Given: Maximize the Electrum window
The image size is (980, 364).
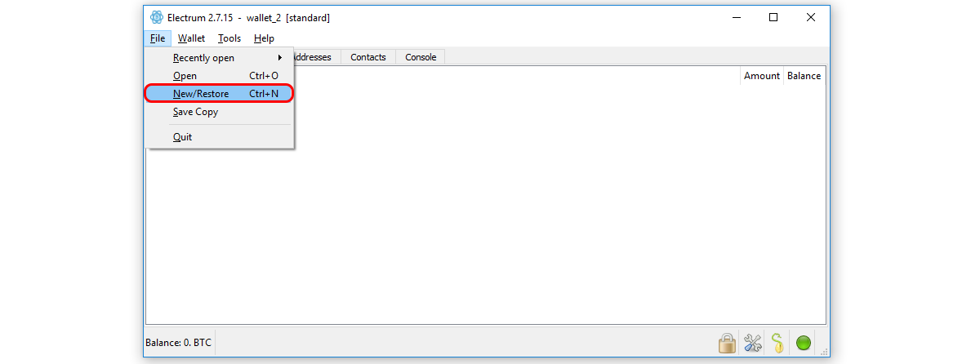Looking at the screenshot, I should (773, 17).
